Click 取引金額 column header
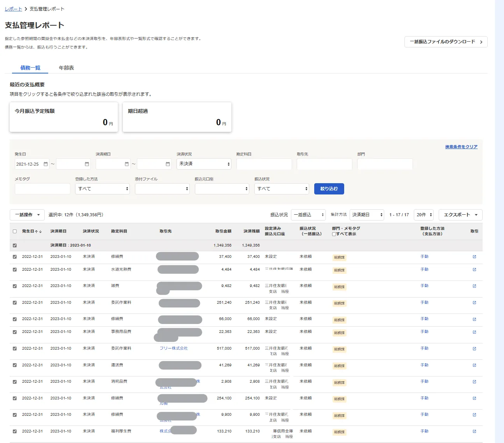 pos(223,231)
